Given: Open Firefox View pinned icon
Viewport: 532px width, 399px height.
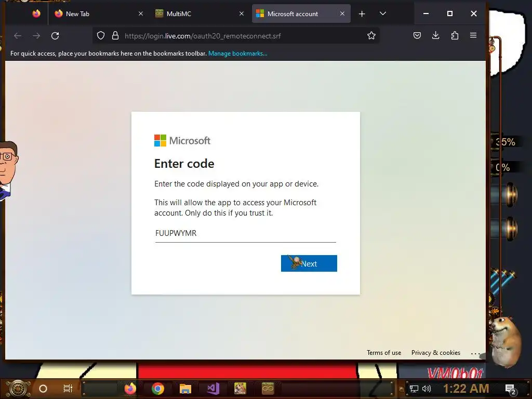Looking at the screenshot, I should click(36, 14).
